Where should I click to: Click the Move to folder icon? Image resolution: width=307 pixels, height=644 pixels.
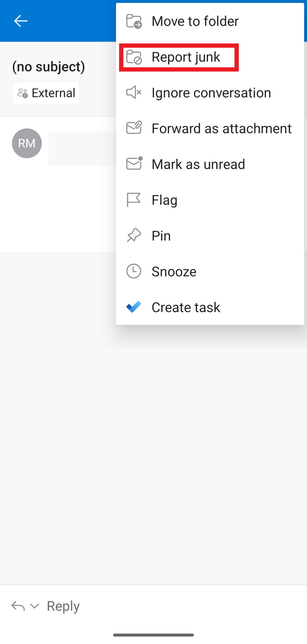click(x=134, y=21)
